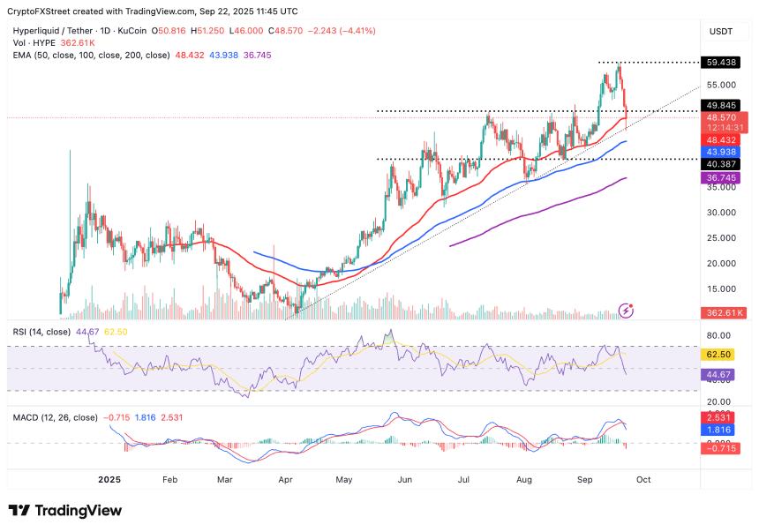Click the red 48.570 current price label
The width and height of the screenshot is (759, 532).
click(723, 116)
